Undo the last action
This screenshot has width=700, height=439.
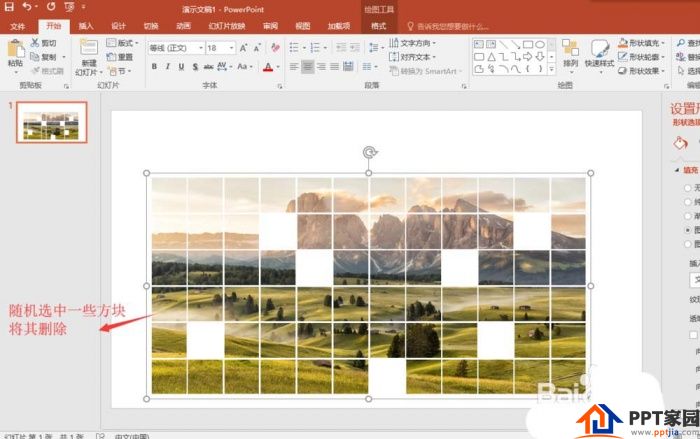27,7
